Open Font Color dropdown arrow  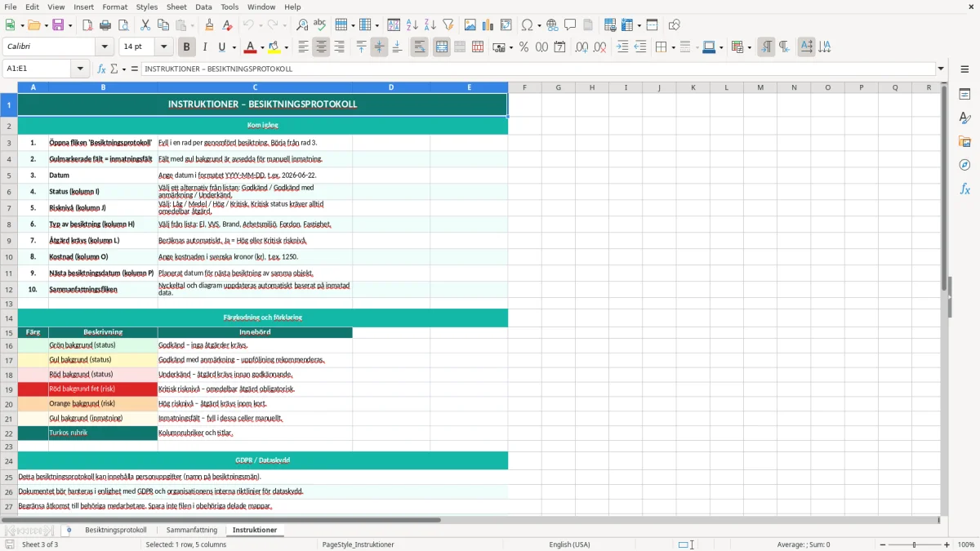(262, 47)
